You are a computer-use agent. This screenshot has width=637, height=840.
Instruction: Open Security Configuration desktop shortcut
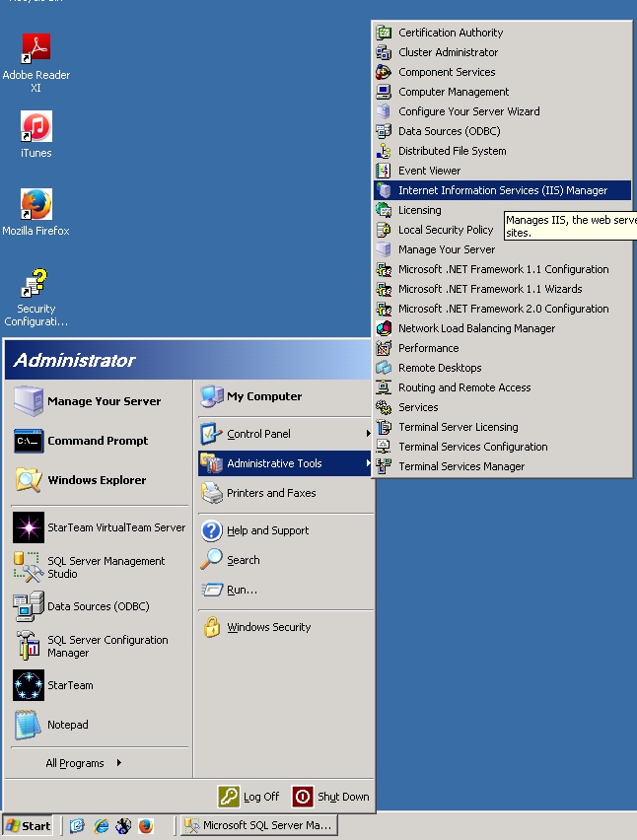point(36,284)
